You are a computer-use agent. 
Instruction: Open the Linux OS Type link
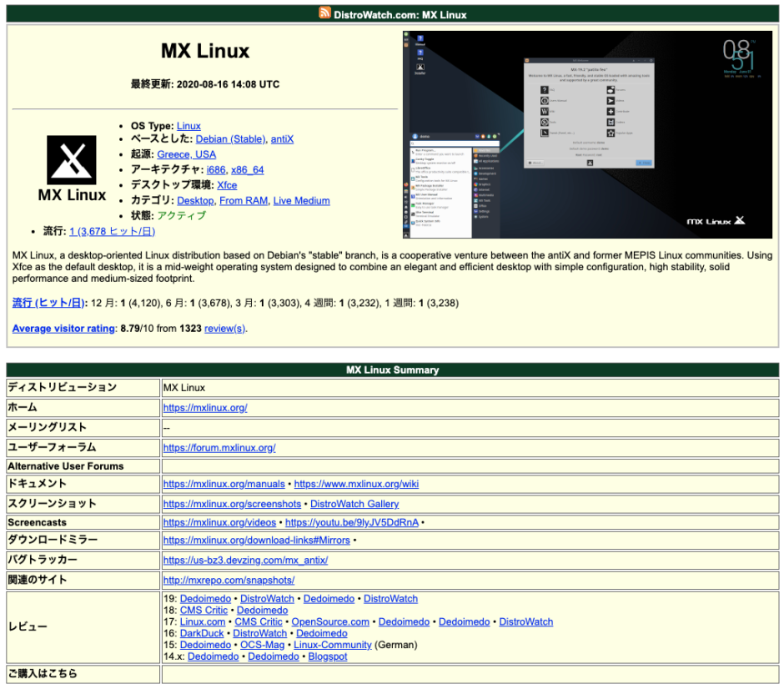(188, 126)
